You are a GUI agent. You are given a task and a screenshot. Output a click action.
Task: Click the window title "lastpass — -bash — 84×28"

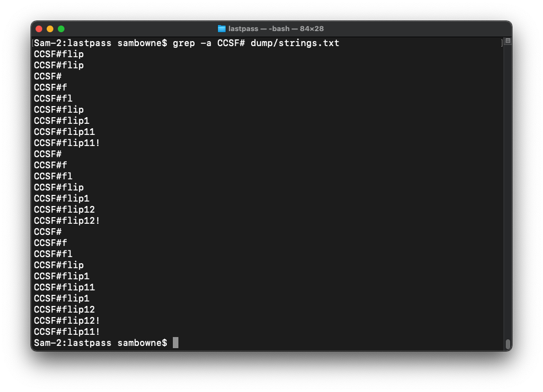tap(276, 29)
